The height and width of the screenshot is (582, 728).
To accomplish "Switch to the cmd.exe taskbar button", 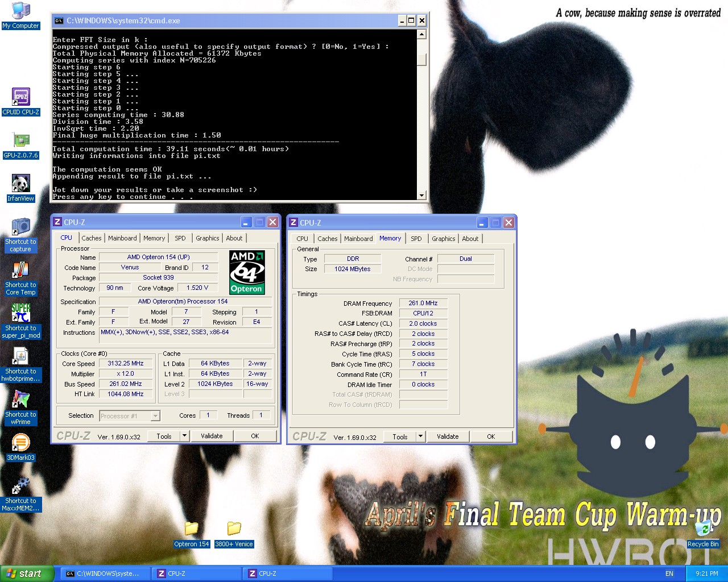I will click(106, 574).
